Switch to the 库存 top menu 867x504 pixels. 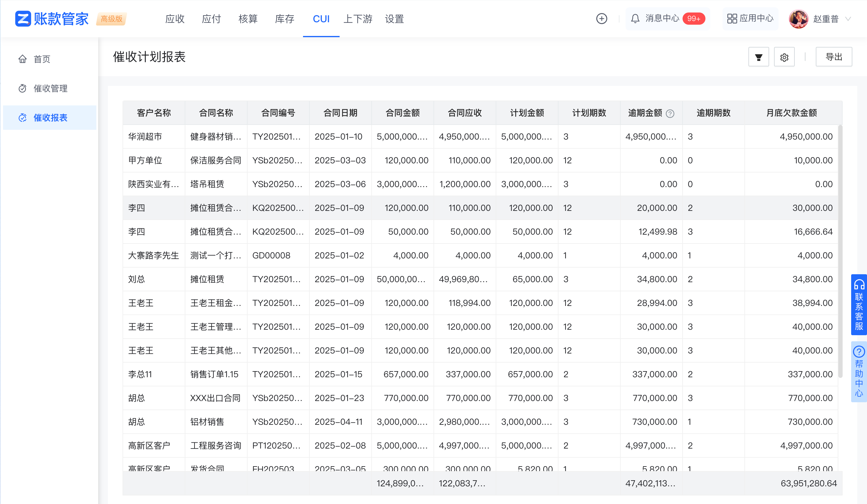tap(284, 19)
